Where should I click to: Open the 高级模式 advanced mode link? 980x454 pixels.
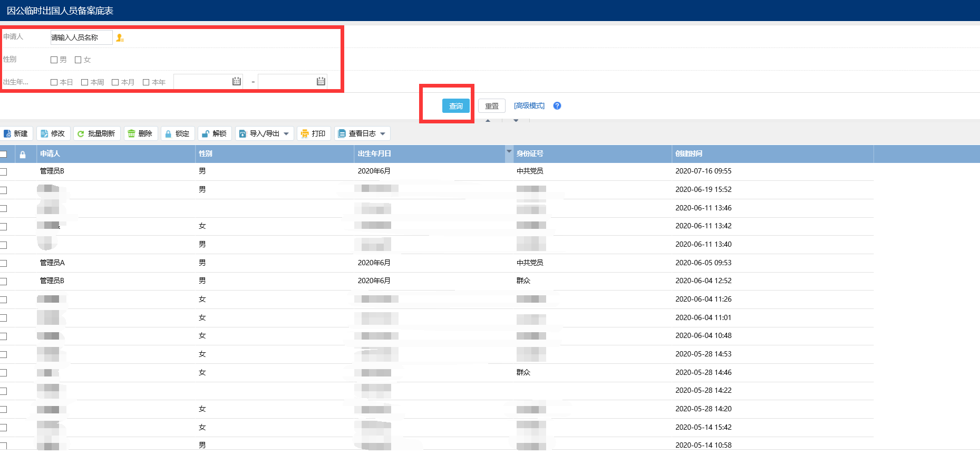tap(529, 106)
